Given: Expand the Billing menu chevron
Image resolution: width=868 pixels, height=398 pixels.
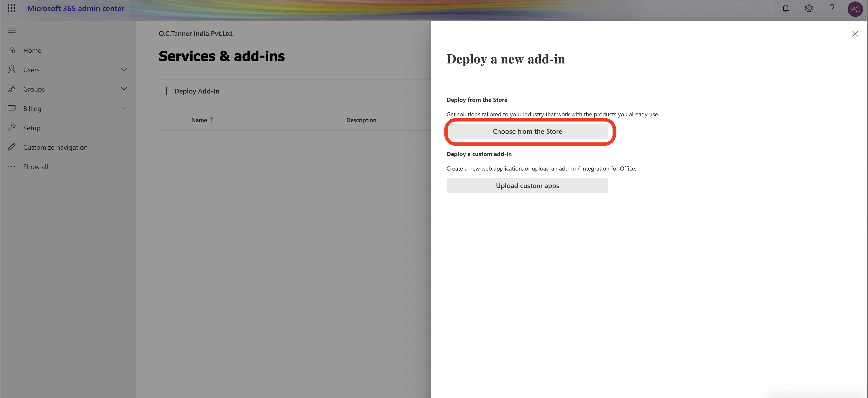Looking at the screenshot, I should click(x=124, y=108).
